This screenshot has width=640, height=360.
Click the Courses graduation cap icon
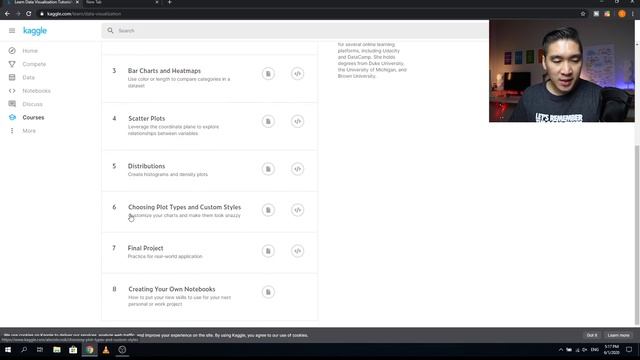tap(12, 117)
